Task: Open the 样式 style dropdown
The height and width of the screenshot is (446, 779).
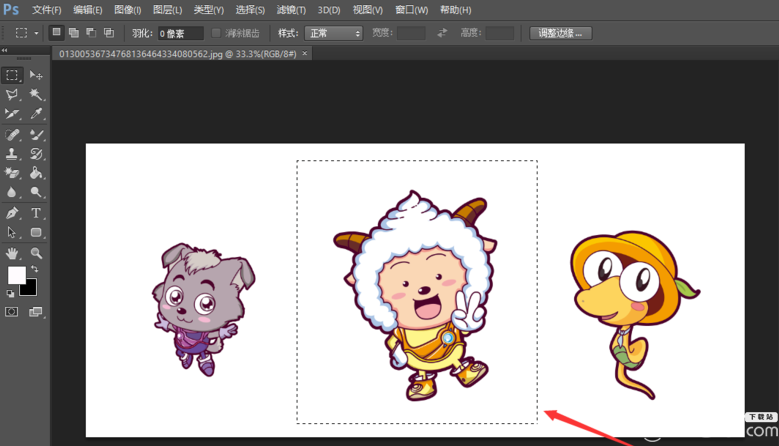Action: tap(333, 33)
